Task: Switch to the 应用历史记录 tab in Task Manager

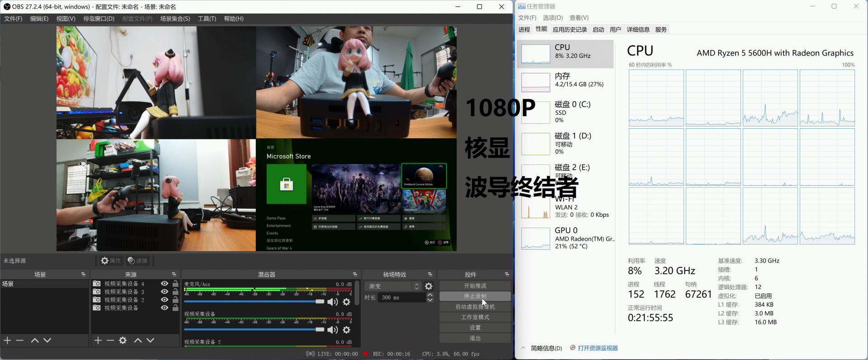Action: [x=570, y=29]
